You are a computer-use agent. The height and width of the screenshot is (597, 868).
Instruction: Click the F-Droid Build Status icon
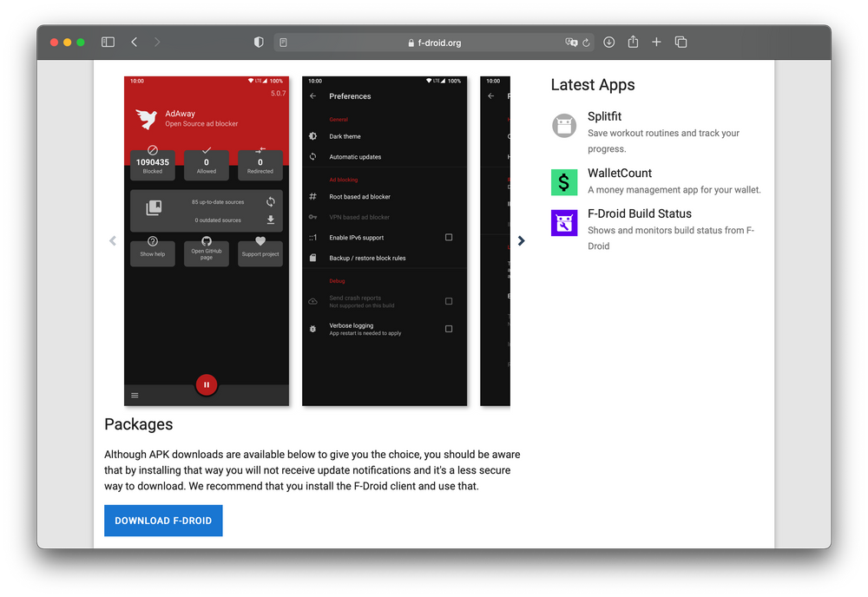coord(564,223)
